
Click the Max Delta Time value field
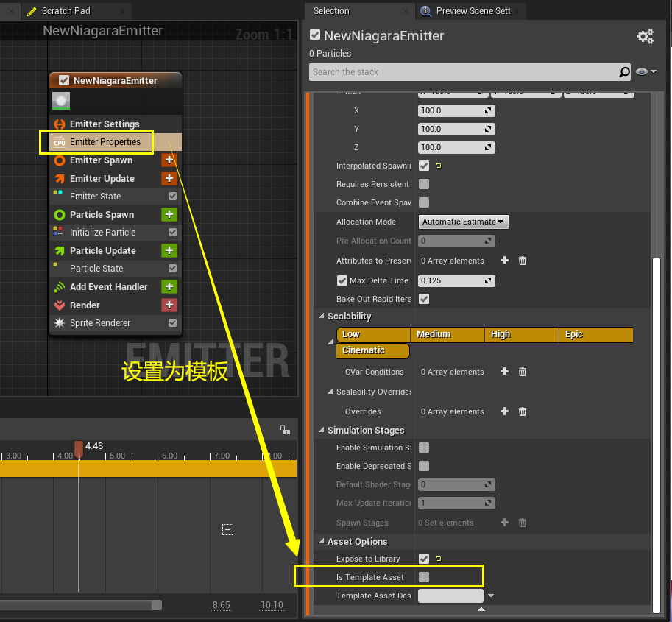point(456,280)
